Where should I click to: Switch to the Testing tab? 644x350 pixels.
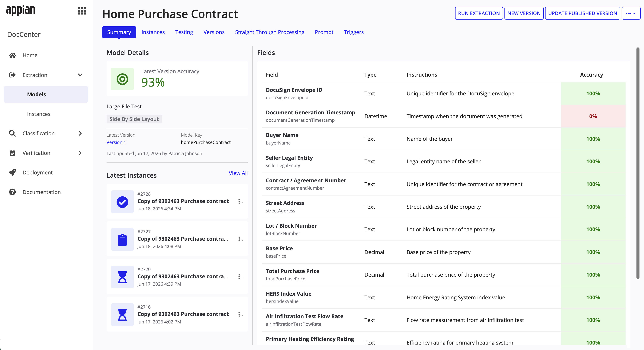click(x=184, y=32)
